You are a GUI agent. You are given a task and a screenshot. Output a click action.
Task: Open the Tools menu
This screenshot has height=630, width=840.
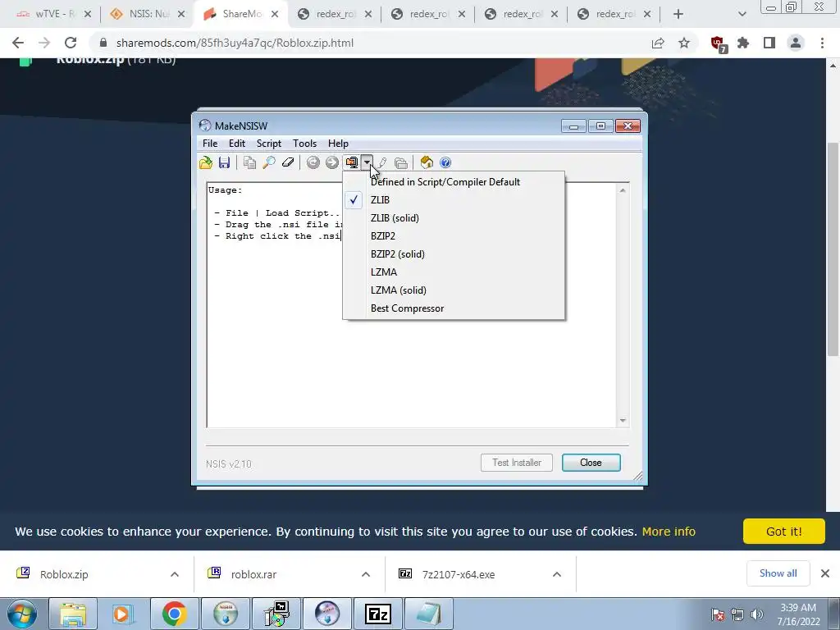(x=305, y=144)
